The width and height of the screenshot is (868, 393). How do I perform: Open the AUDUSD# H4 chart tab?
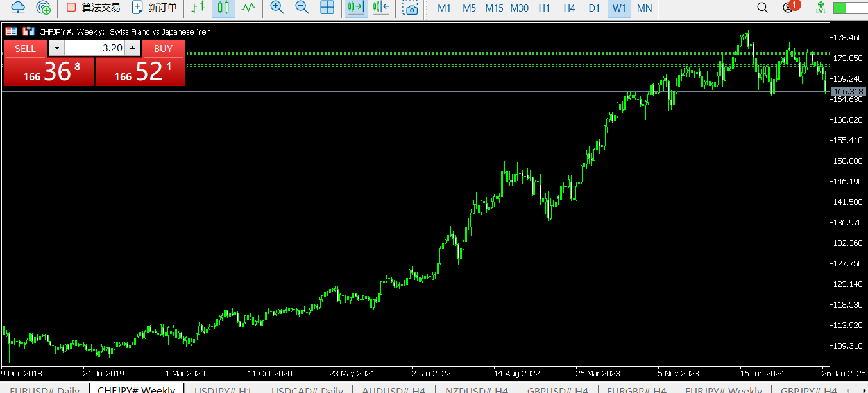click(393, 389)
